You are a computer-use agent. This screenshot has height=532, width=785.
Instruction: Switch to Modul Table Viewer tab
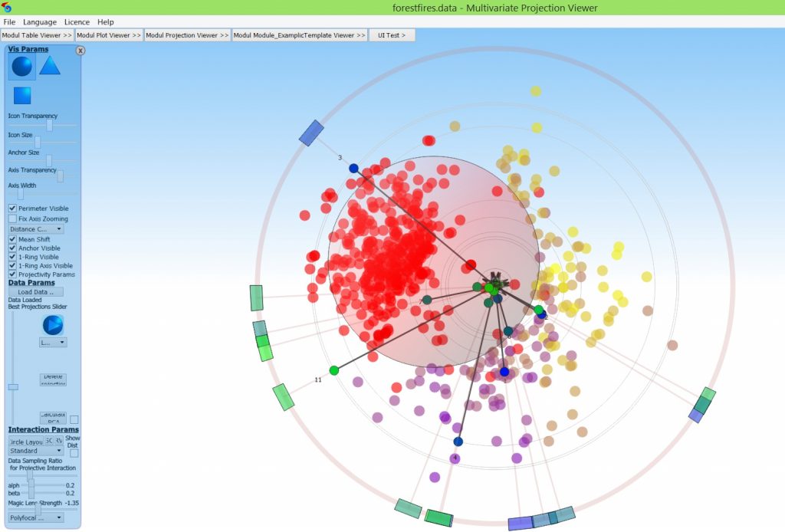(37, 35)
